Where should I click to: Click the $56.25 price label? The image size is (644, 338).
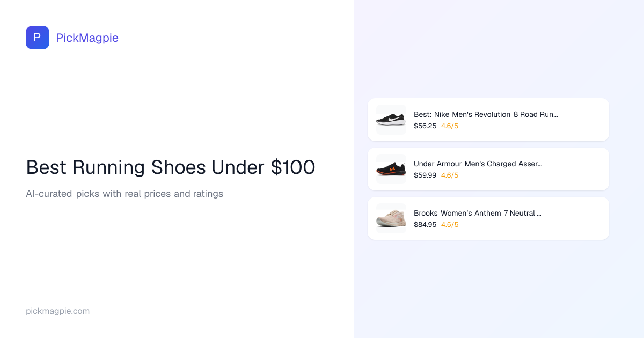click(425, 126)
